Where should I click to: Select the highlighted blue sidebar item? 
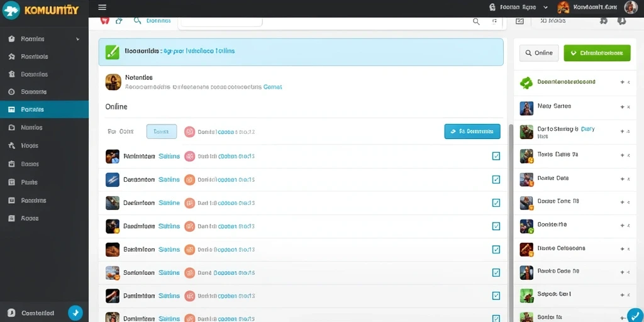tap(45, 109)
